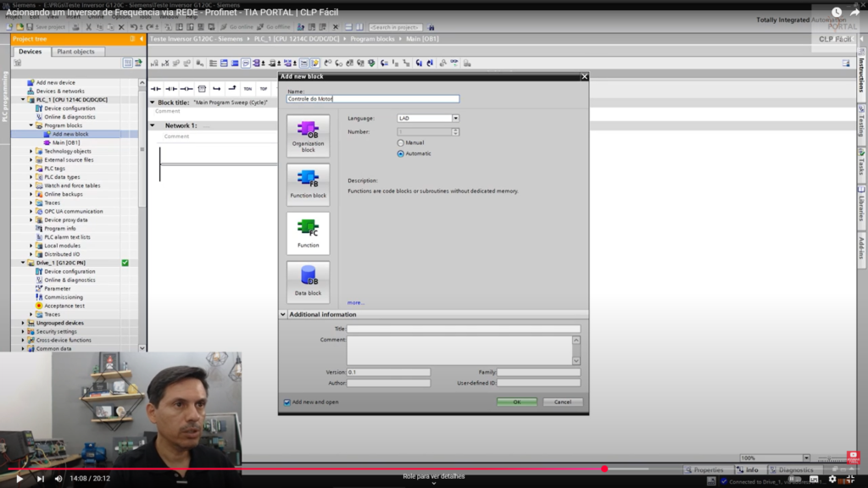Play the video

pyautogui.click(x=19, y=479)
